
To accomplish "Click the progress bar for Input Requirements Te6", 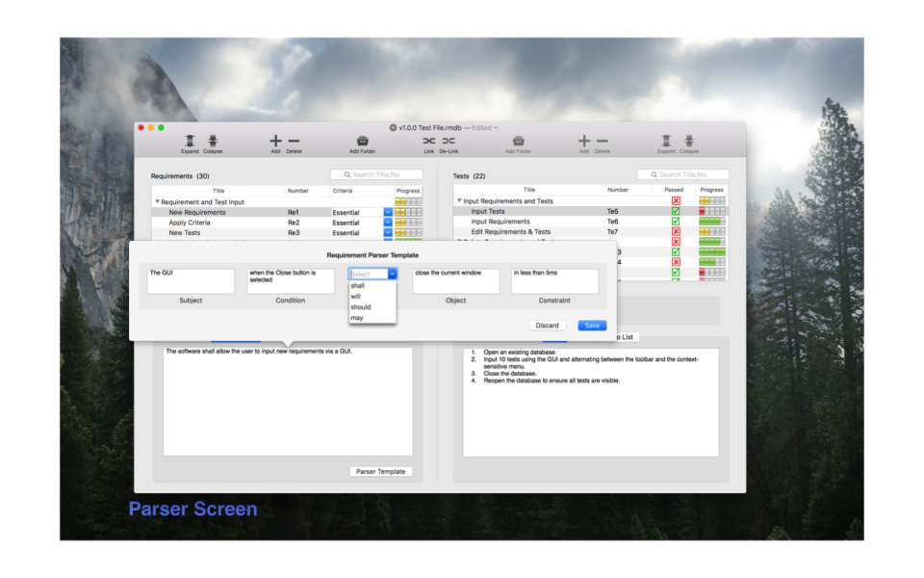I will point(712,222).
